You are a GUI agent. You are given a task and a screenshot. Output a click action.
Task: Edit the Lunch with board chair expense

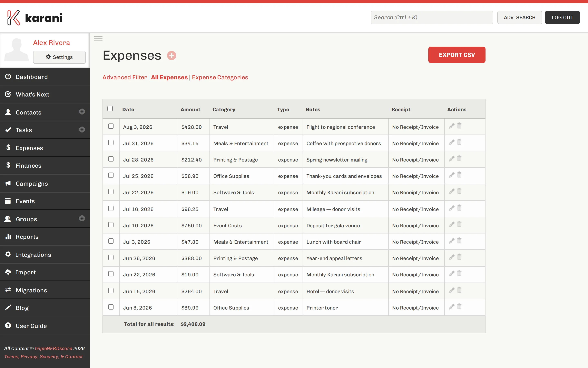pyautogui.click(x=451, y=241)
